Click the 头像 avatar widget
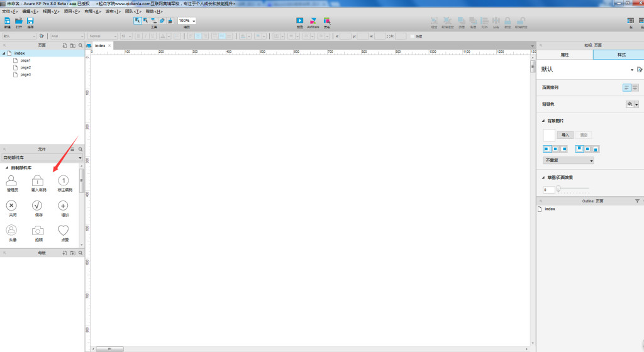The image size is (644, 352). pos(11,230)
